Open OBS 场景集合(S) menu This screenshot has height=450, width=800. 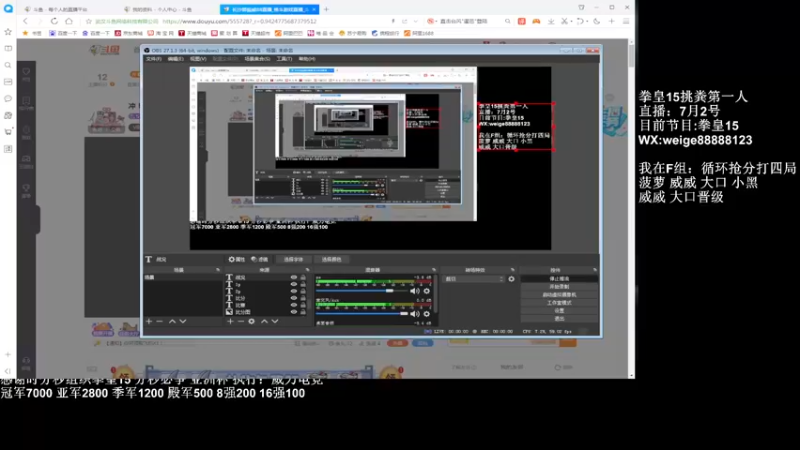pos(257,59)
